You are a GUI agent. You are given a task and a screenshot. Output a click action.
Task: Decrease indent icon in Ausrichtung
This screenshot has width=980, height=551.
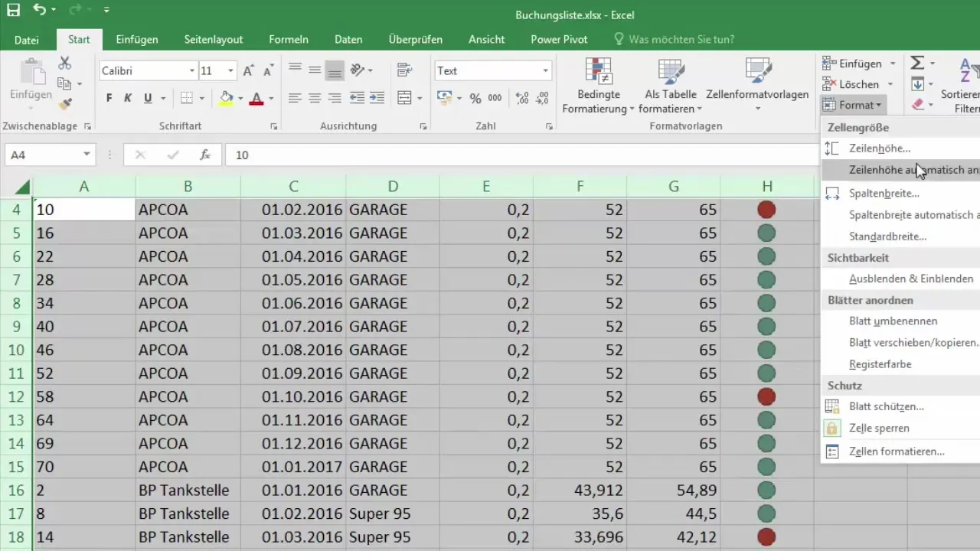tap(357, 98)
